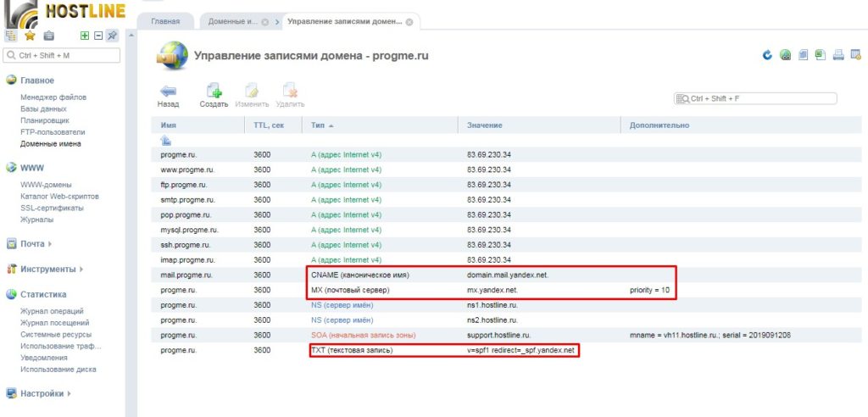Open Уведомления in sidebar
Screen dimensions: 868x417
coord(44,358)
